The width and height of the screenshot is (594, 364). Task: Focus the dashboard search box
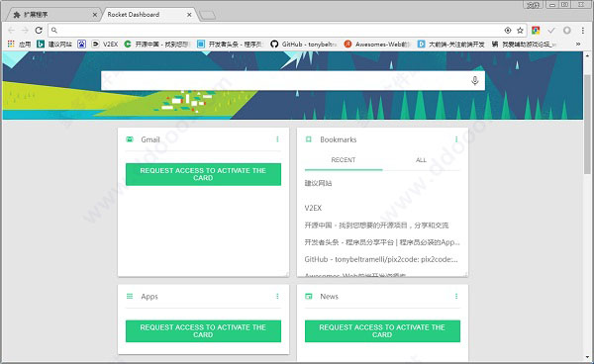point(293,80)
